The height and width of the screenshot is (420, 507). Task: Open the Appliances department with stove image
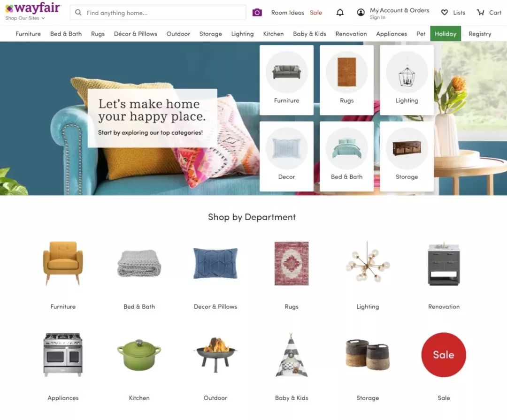63,367
